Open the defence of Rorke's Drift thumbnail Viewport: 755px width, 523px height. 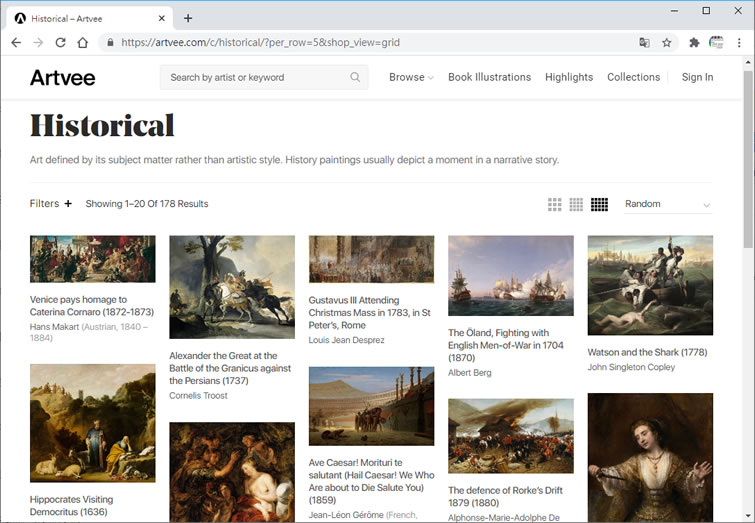(511, 436)
